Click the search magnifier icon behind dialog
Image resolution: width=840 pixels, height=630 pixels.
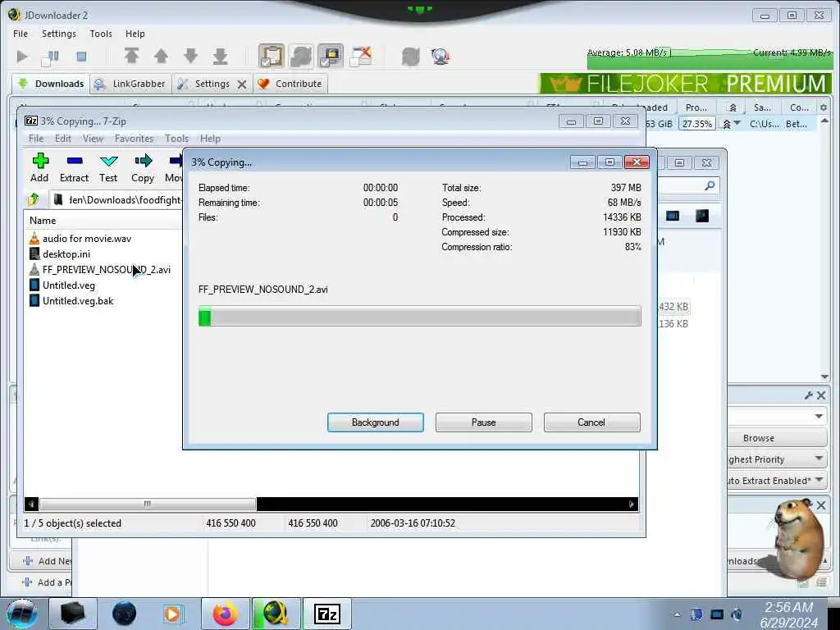(x=710, y=186)
